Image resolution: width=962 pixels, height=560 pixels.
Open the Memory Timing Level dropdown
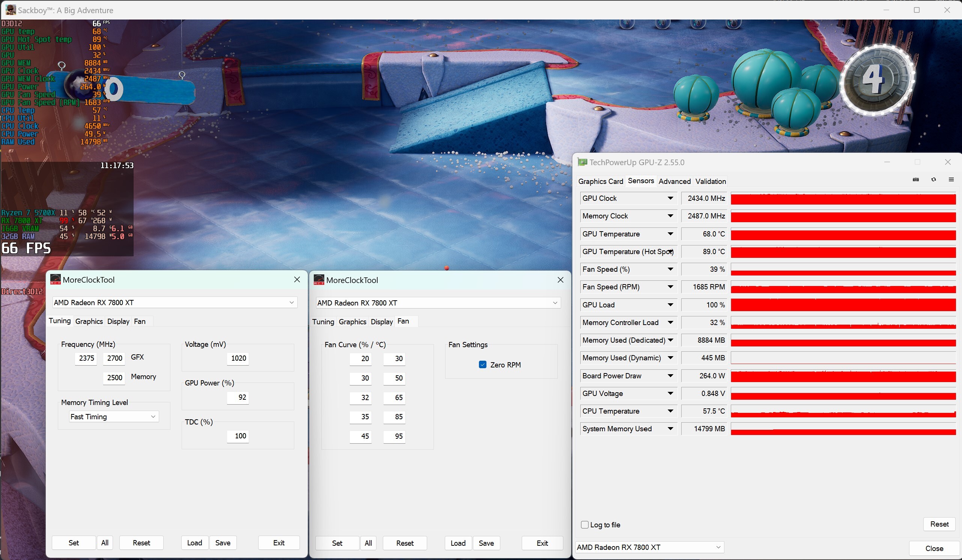coord(114,417)
